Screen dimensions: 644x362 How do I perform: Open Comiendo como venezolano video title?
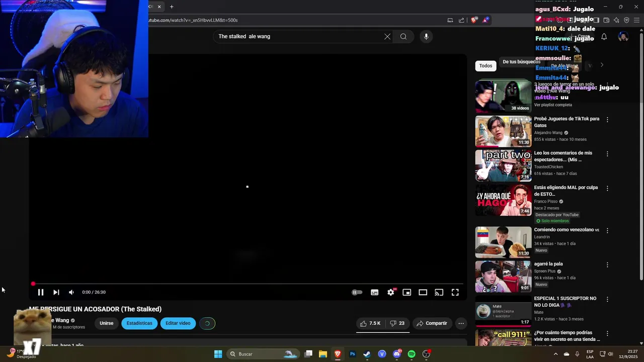[x=567, y=230]
